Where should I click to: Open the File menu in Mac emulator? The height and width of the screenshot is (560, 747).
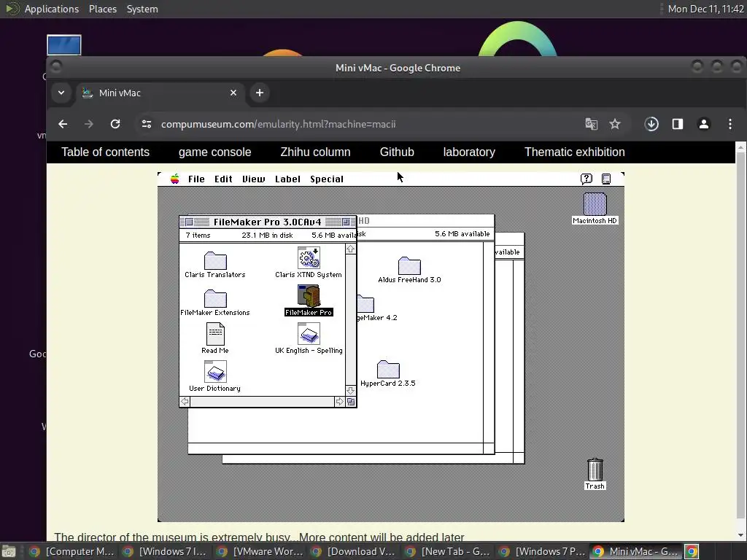pyautogui.click(x=196, y=179)
